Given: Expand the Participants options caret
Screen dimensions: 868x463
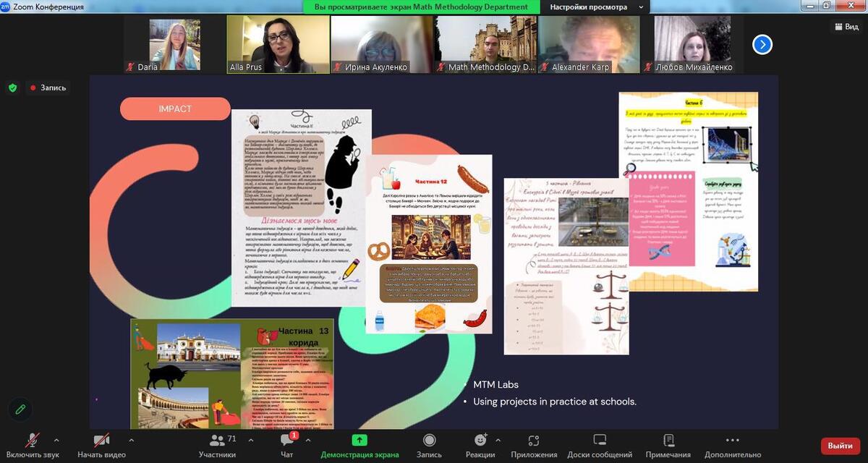Looking at the screenshot, I should pos(250,440).
